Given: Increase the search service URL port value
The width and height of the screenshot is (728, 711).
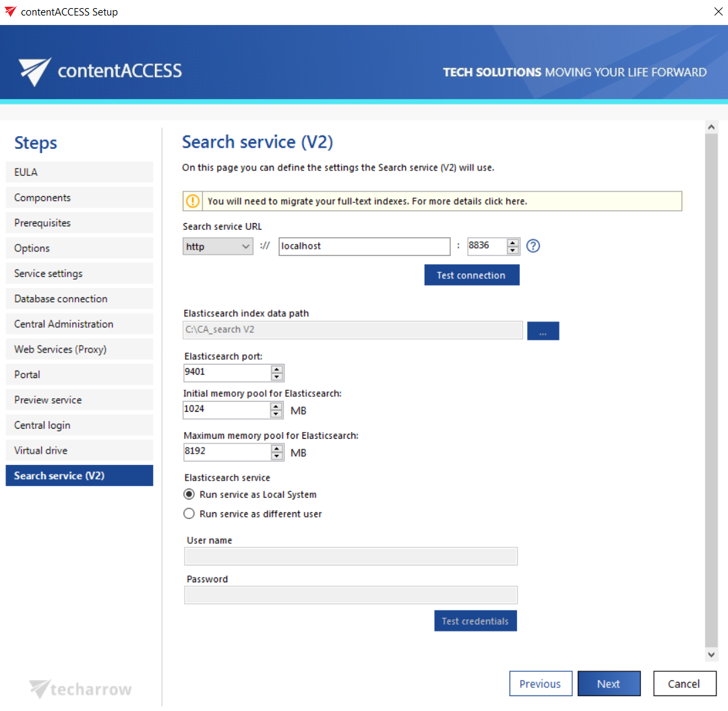Looking at the screenshot, I should (x=514, y=243).
